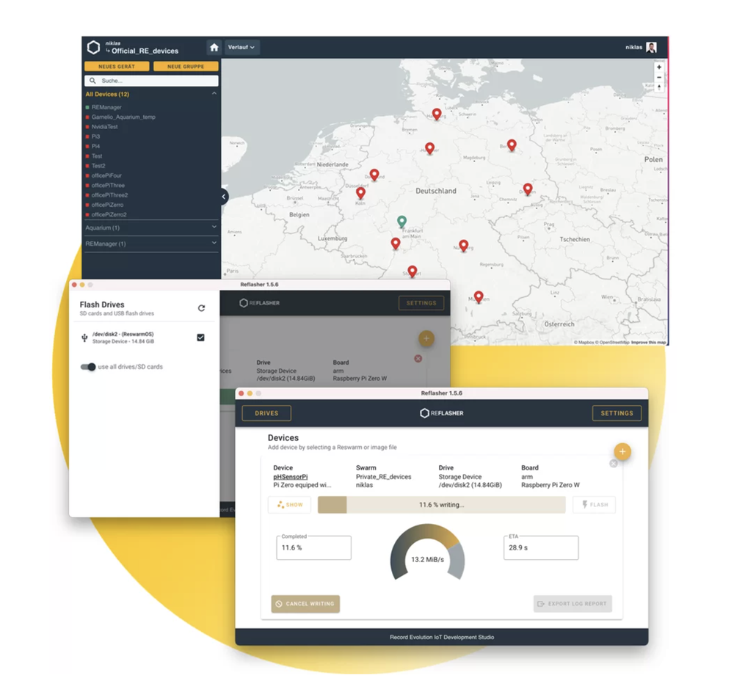
Task: Open the home icon in top bar
Action: click(214, 47)
